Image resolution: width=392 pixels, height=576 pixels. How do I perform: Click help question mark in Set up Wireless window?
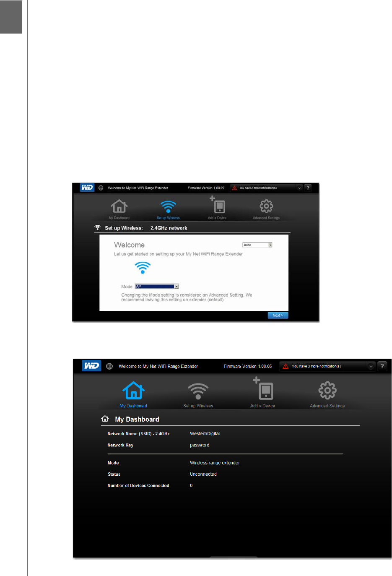coord(308,188)
